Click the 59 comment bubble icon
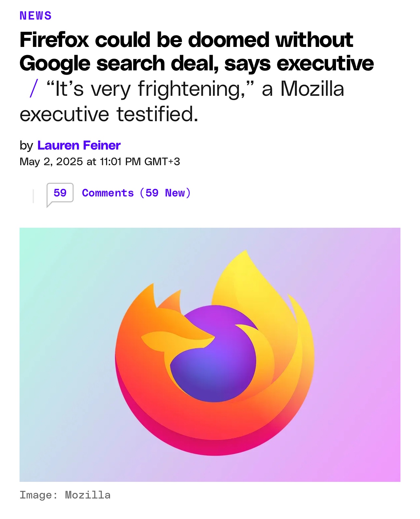 click(x=60, y=195)
